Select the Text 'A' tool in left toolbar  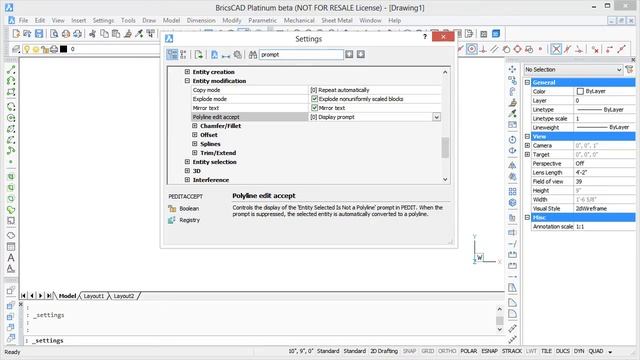(11, 258)
